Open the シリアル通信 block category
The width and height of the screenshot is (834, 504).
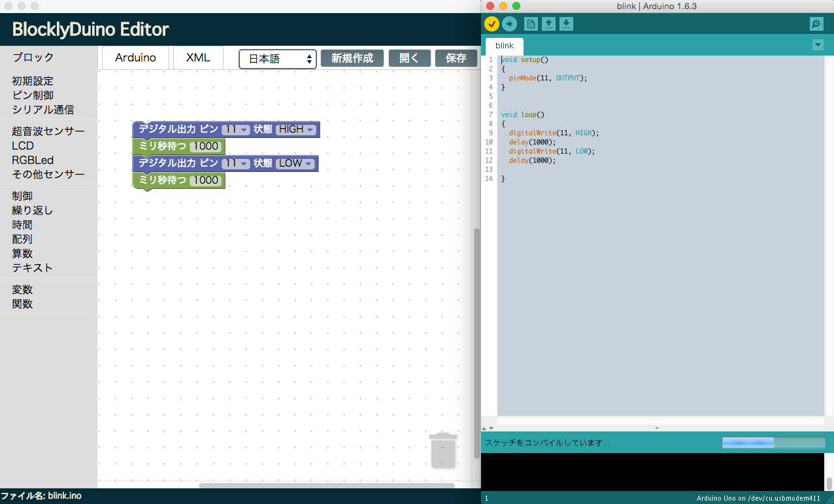coord(43,110)
